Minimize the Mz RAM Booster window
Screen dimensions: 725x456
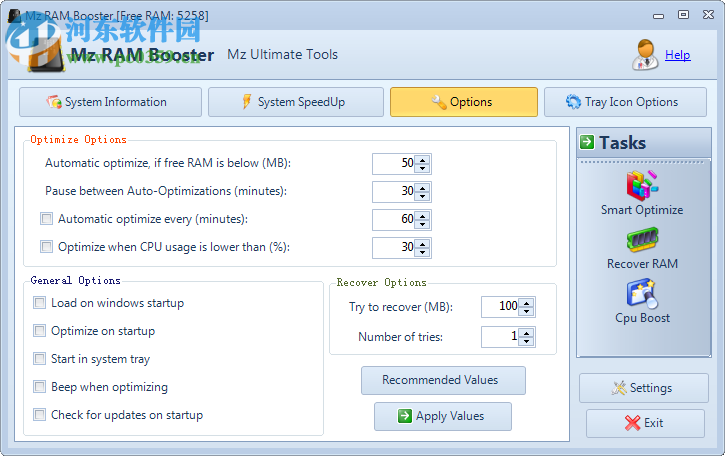pos(658,16)
